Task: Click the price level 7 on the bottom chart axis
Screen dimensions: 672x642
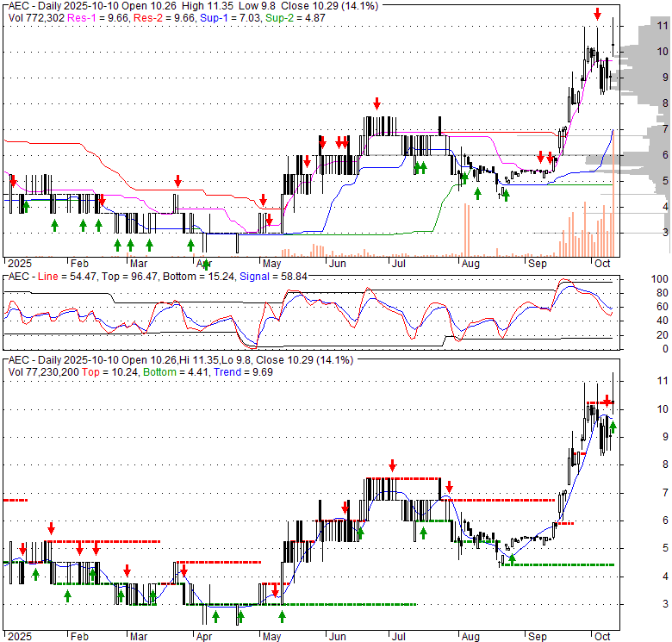Action: pos(665,492)
